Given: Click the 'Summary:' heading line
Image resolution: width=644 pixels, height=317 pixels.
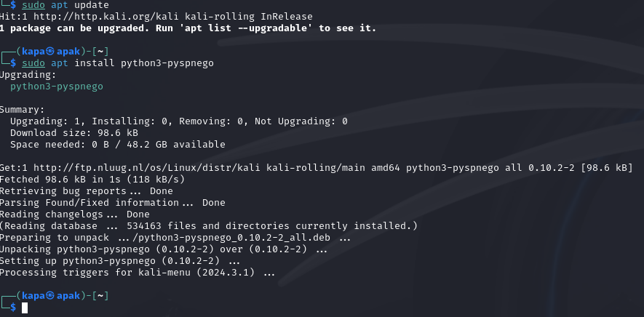Looking at the screenshot, I should pos(22,109).
